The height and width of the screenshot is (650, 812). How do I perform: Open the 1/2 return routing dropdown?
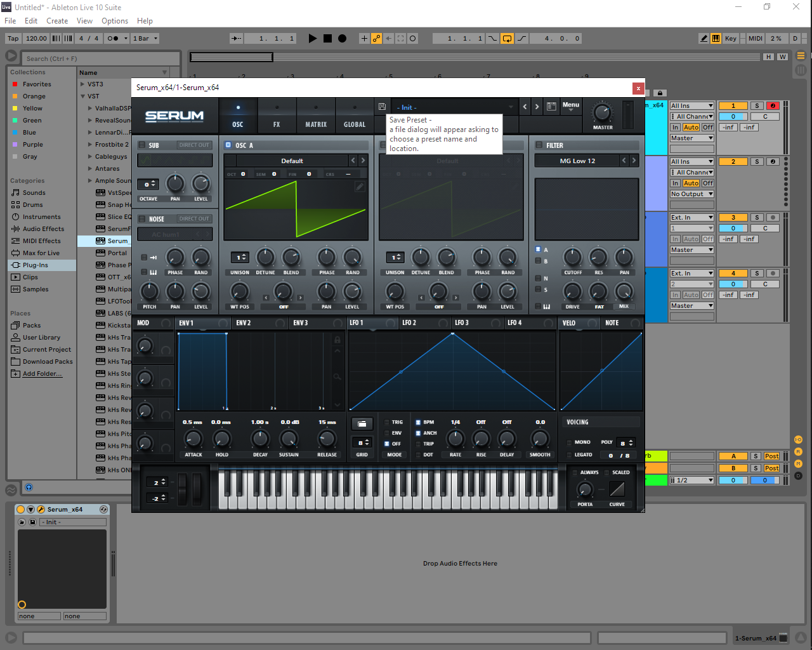(x=692, y=480)
